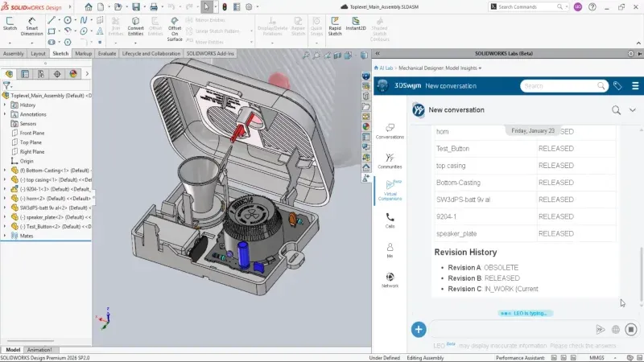The image size is (644, 362).
Task: Open the Help question mark icon
Action: coord(592,7)
